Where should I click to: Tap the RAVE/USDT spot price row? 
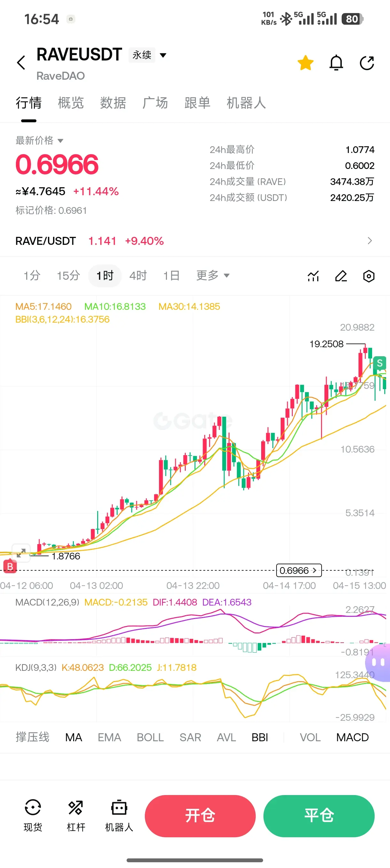pyautogui.click(x=195, y=241)
